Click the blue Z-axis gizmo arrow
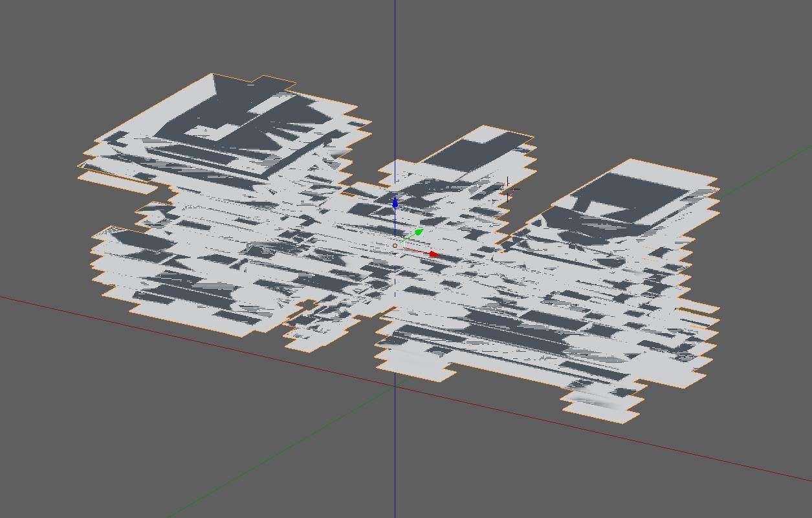 click(x=395, y=202)
